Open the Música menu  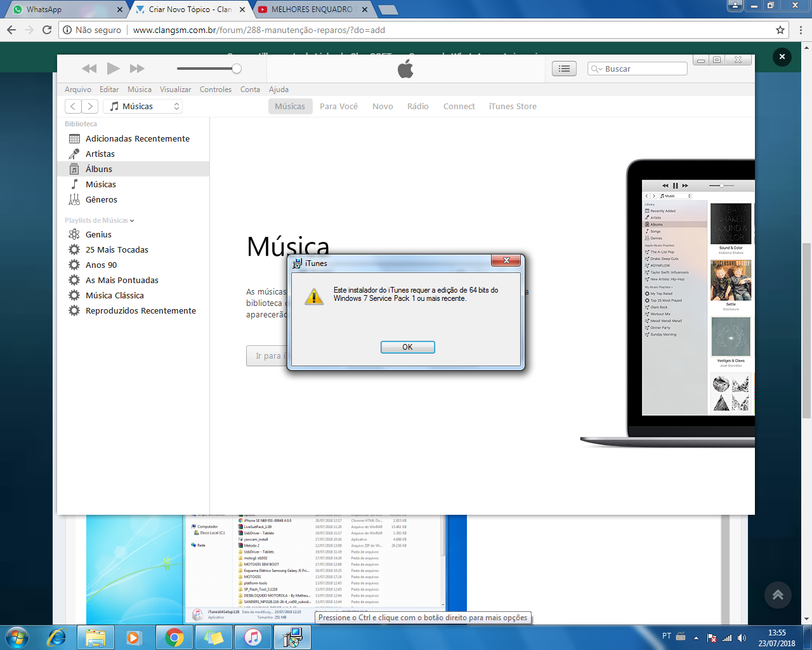coord(140,90)
